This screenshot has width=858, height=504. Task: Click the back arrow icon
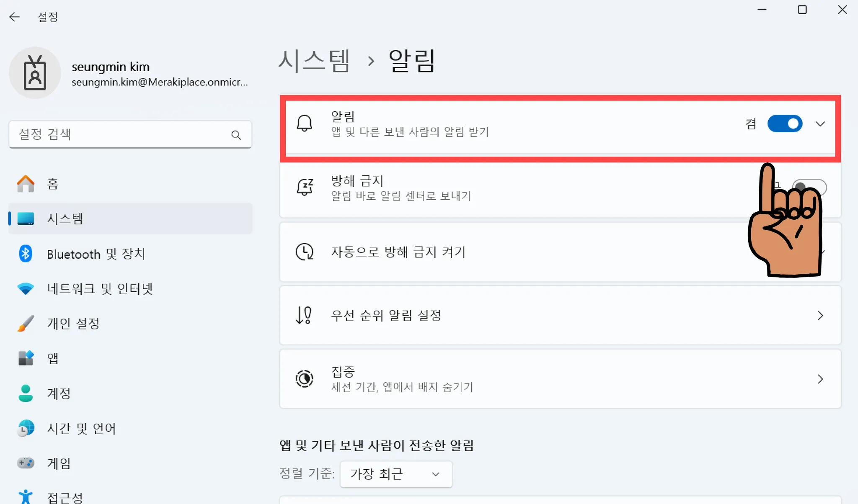coord(14,17)
